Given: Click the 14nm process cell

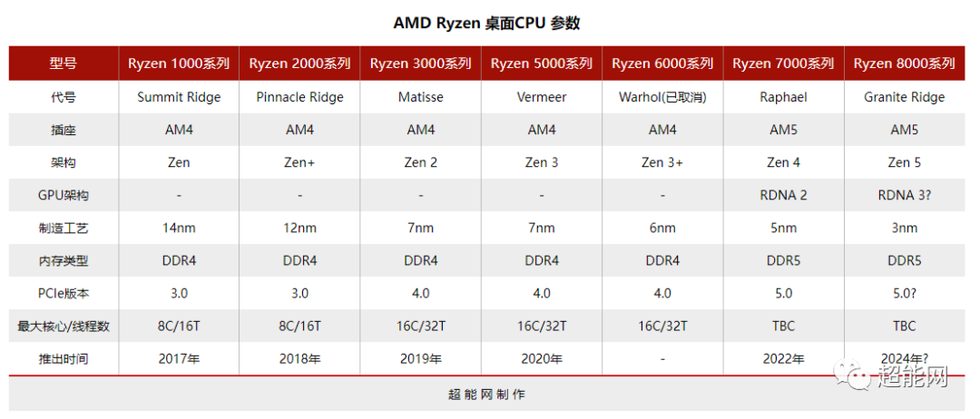Looking at the screenshot, I should [179, 228].
